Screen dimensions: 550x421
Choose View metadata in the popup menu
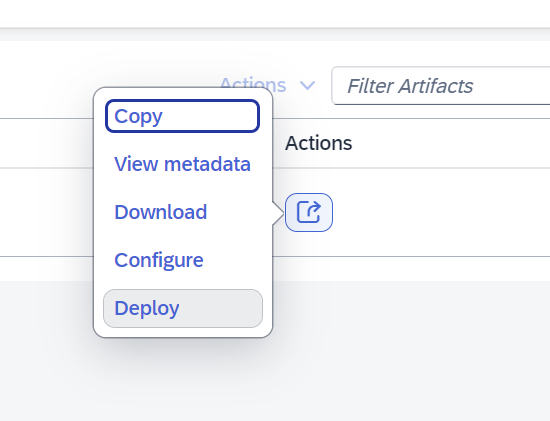(182, 164)
